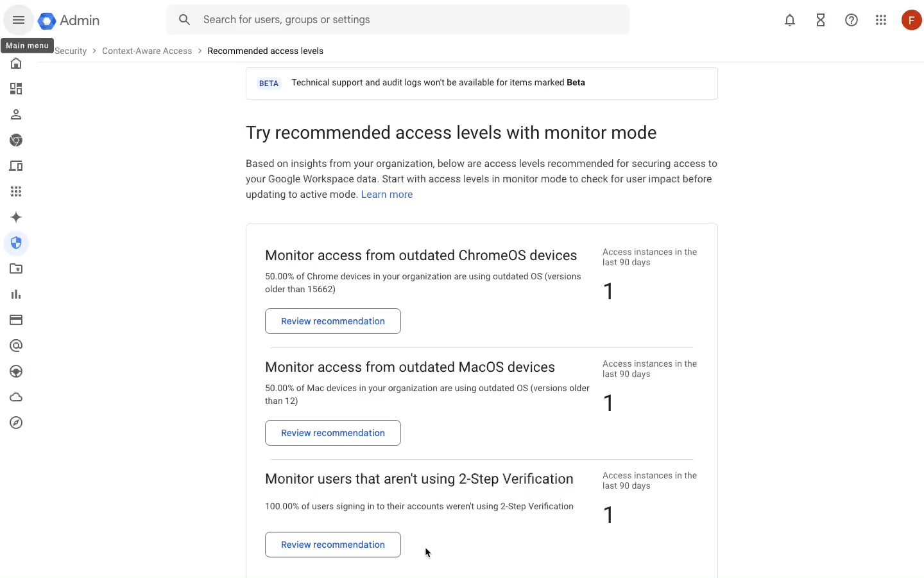The width and height of the screenshot is (924, 578).
Task: Open the Reporting bar chart icon
Action: [16, 294]
